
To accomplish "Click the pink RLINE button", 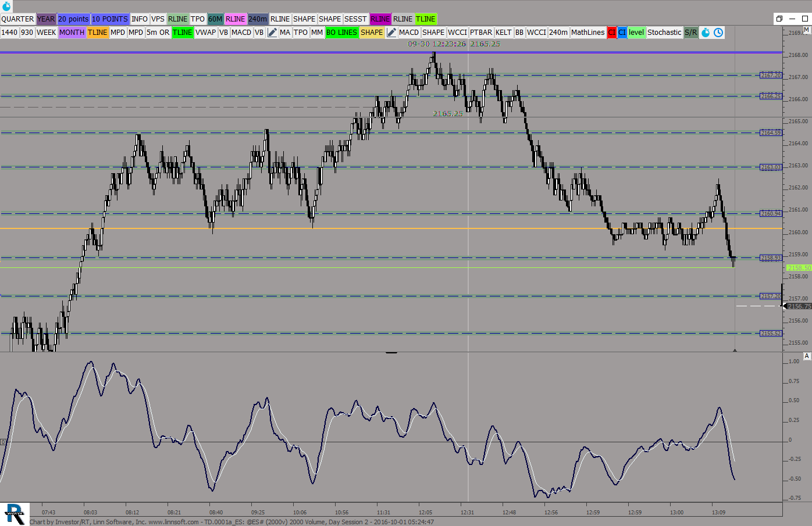I will [x=236, y=19].
